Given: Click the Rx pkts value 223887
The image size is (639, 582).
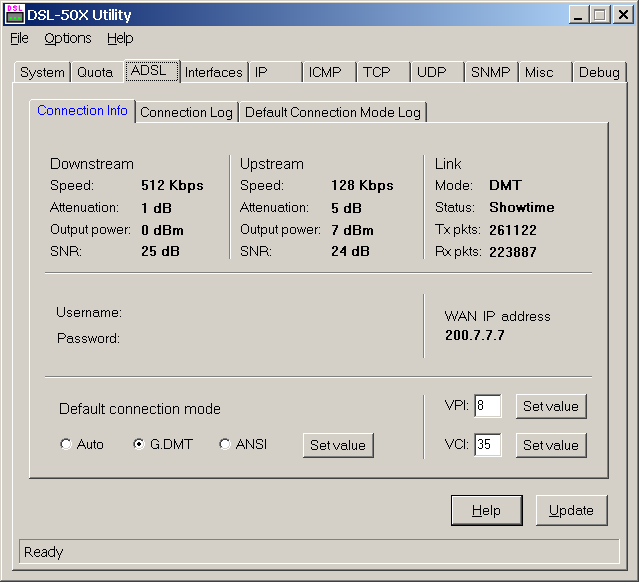Looking at the screenshot, I should [513, 252].
